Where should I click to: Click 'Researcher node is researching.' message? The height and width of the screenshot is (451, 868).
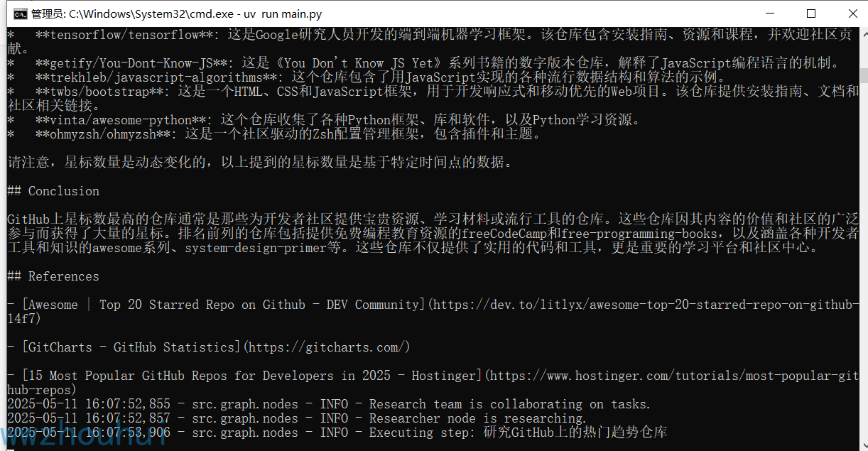478,418
